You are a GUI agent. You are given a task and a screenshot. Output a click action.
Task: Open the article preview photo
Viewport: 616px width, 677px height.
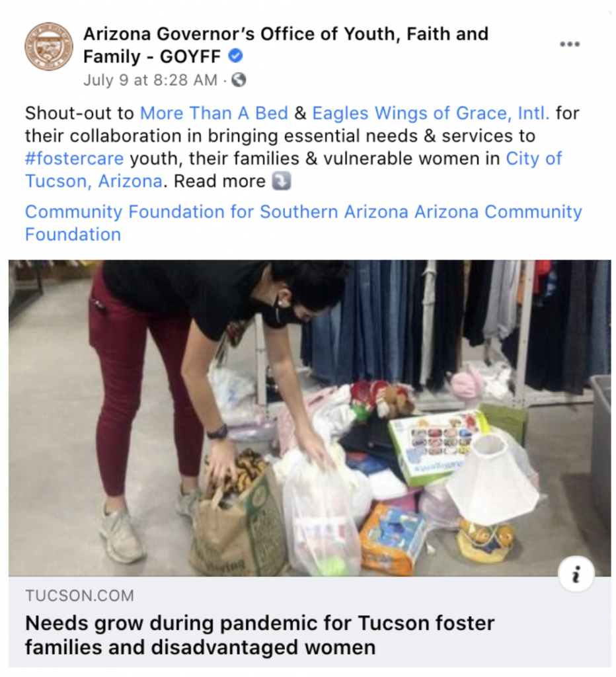tap(309, 418)
